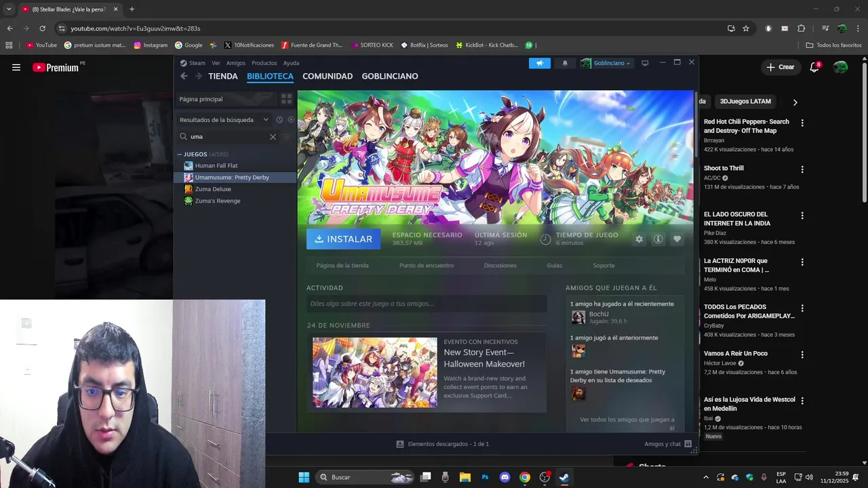Open options for 'Shoot to Thrill' video
Image resolution: width=868 pixels, height=488 pixels.
pos(802,169)
